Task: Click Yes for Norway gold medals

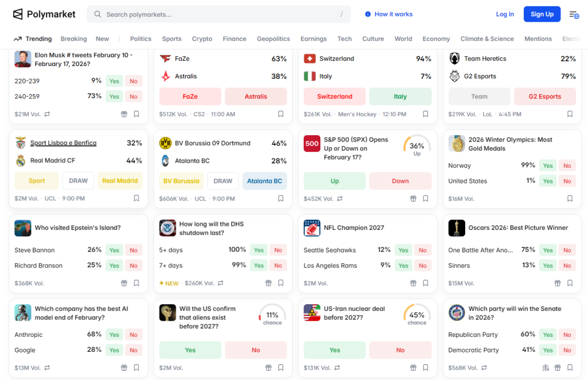Action: point(548,166)
